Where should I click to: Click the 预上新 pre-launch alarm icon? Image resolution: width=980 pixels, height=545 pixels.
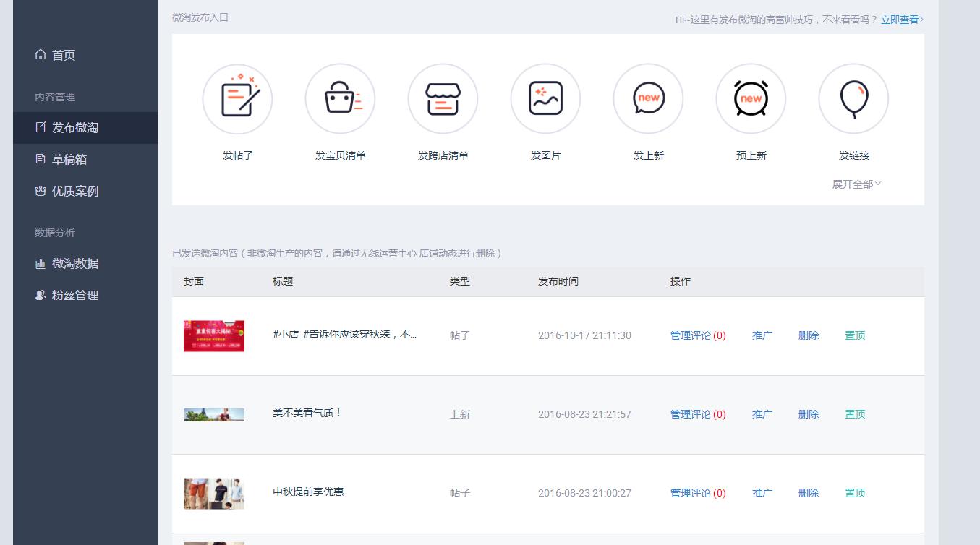751,98
